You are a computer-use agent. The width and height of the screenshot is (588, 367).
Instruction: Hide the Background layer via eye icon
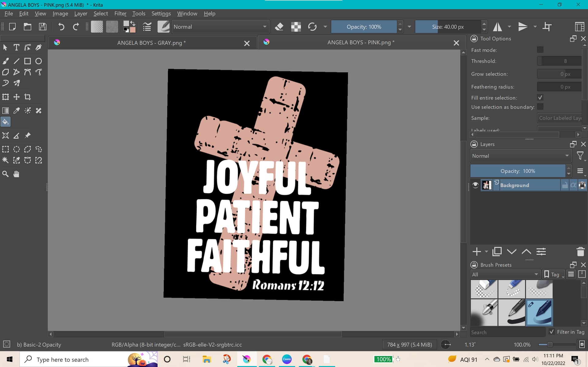point(475,185)
